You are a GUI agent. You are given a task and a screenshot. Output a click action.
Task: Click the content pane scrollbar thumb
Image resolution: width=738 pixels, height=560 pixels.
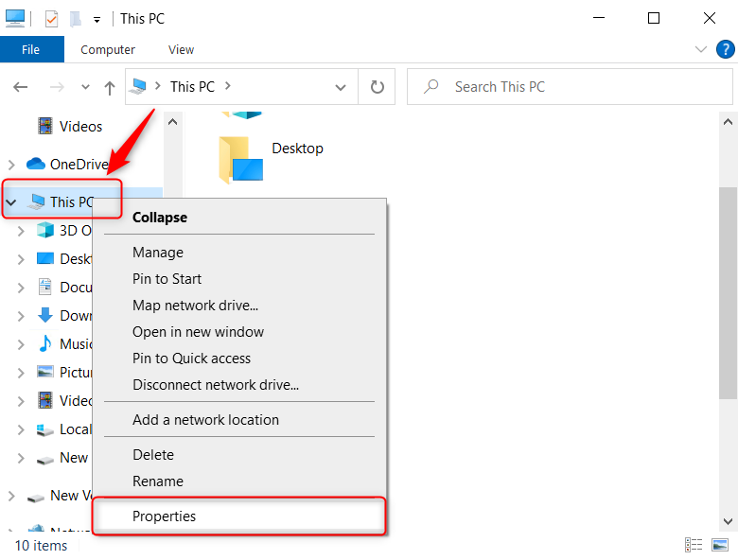(728, 292)
